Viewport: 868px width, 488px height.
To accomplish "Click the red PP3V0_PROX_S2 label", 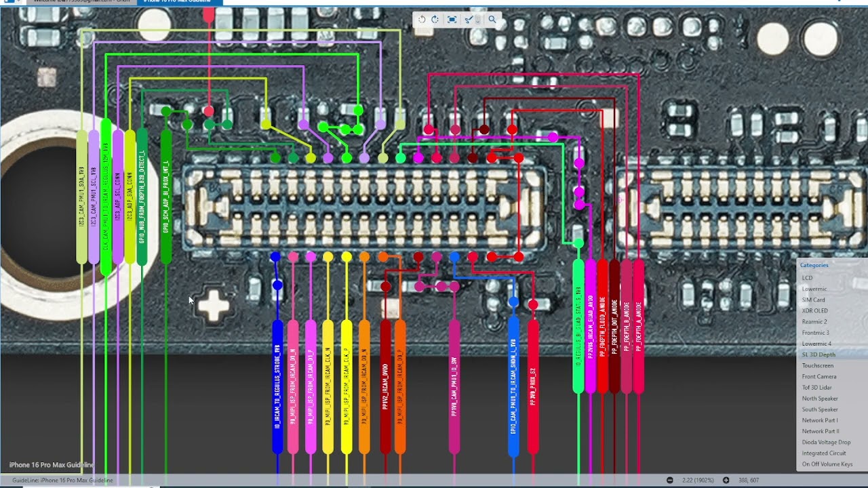I will (x=533, y=387).
